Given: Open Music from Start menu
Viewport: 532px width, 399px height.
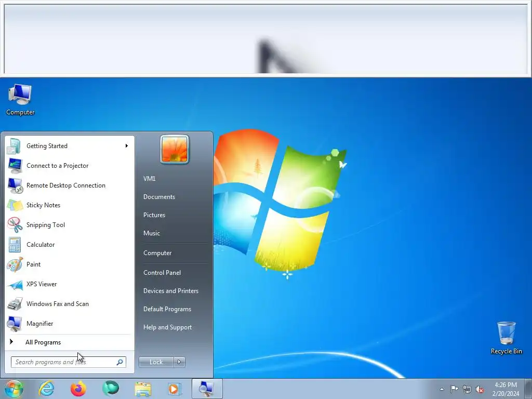Looking at the screenshot, I should pos(152,233).
